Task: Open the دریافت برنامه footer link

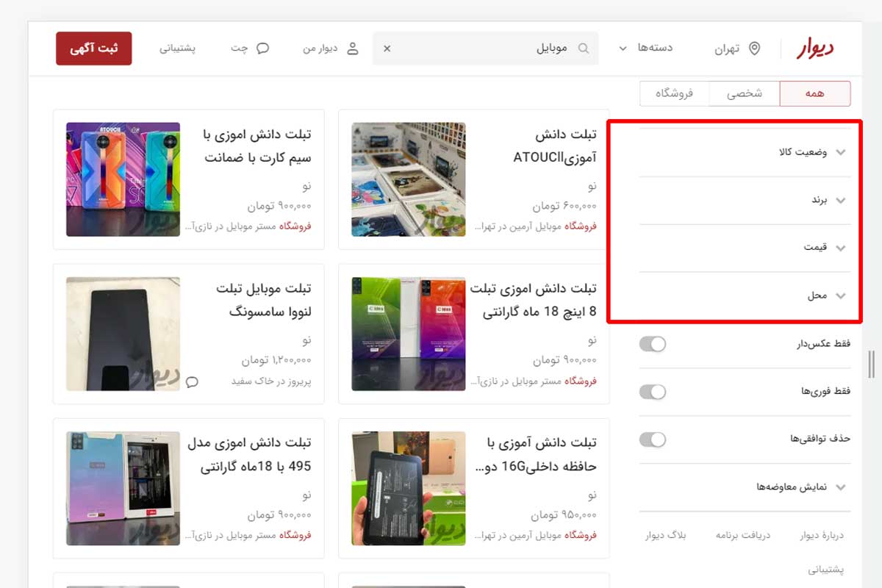Action: [743, 535]
